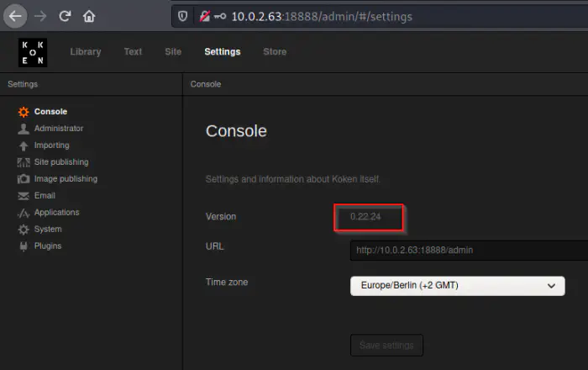Click the Email envelope icon
This screenshot has width=588, height=370.
24,196
